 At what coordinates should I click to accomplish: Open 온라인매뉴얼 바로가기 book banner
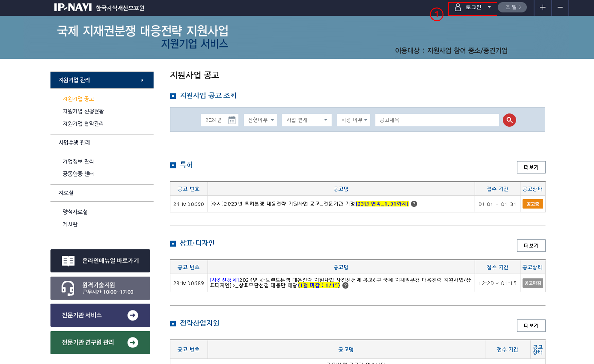coord(100,261)
